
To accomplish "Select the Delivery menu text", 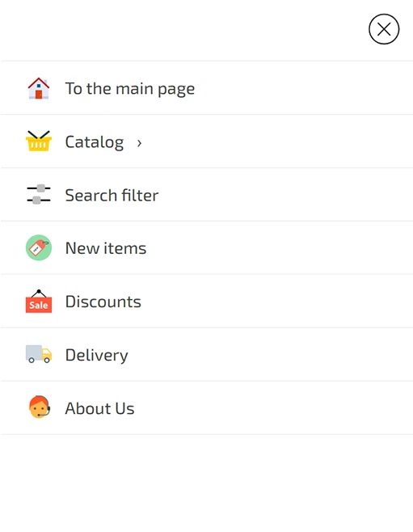I will click(97, 355).
